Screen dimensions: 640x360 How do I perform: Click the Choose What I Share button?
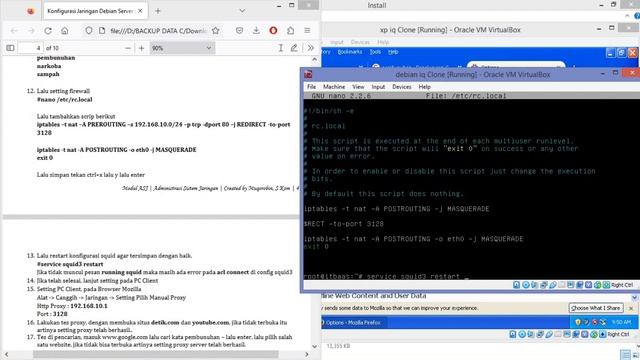point(596,308)
